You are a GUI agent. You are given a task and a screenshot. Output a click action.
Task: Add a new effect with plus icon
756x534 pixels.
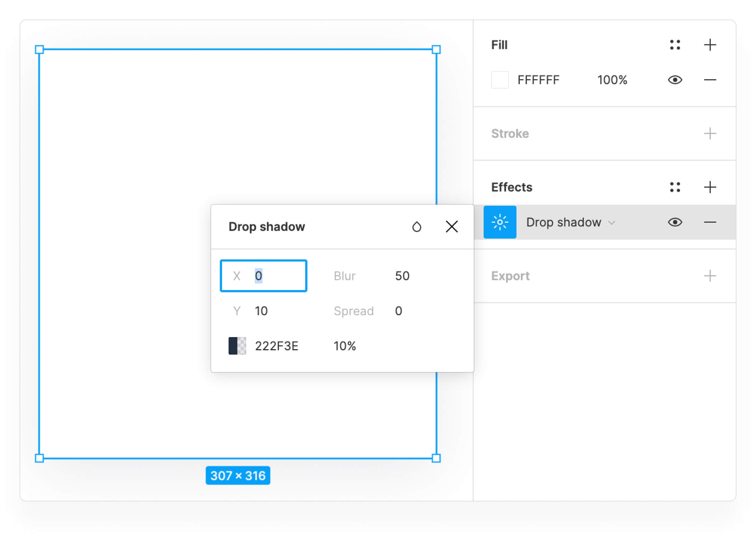click(710, 187)
